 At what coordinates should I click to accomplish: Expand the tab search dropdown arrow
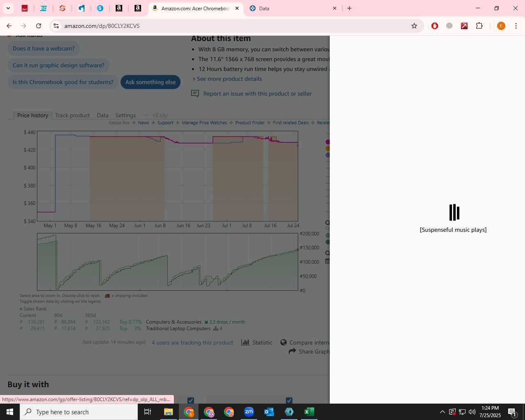point(8,8)
